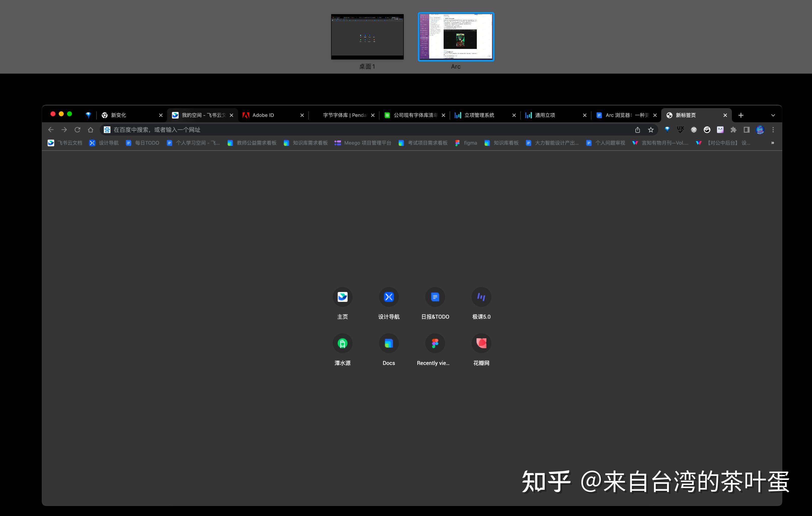Toggle the bookmark star for this page
This screenshot has width=812, height=516.
pos(650,130)
